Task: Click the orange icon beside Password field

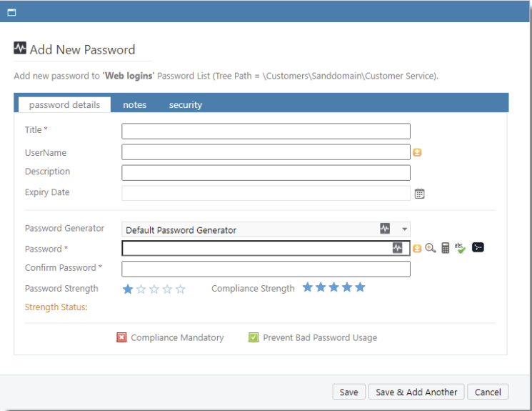Action: [417, 248]
